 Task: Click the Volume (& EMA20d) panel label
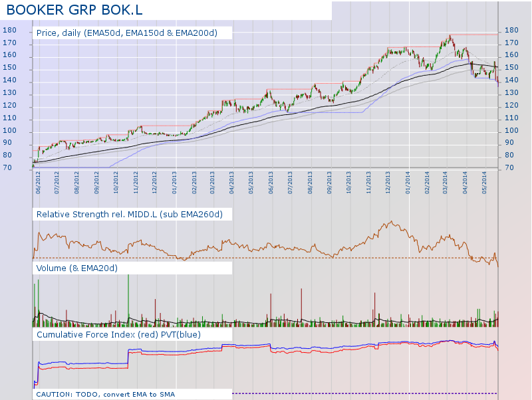(76, 268)
